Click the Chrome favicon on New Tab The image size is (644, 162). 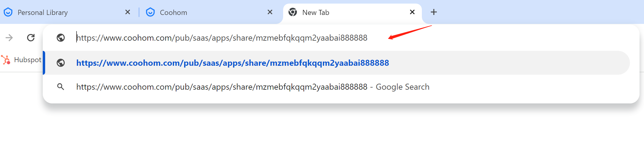(293, 12)
